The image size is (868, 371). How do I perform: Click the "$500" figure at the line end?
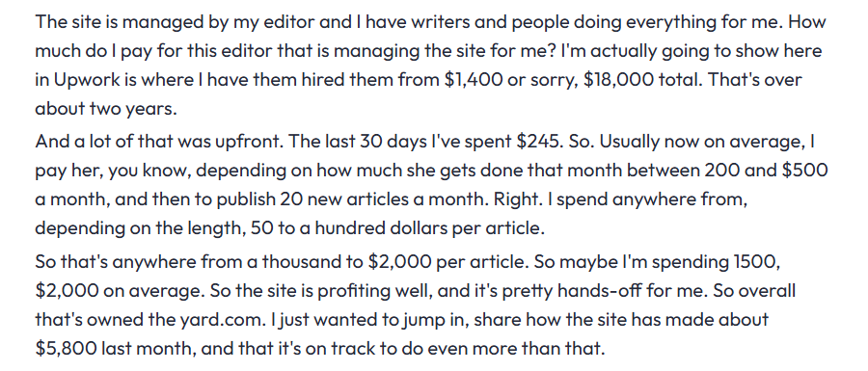coord(804,171)
